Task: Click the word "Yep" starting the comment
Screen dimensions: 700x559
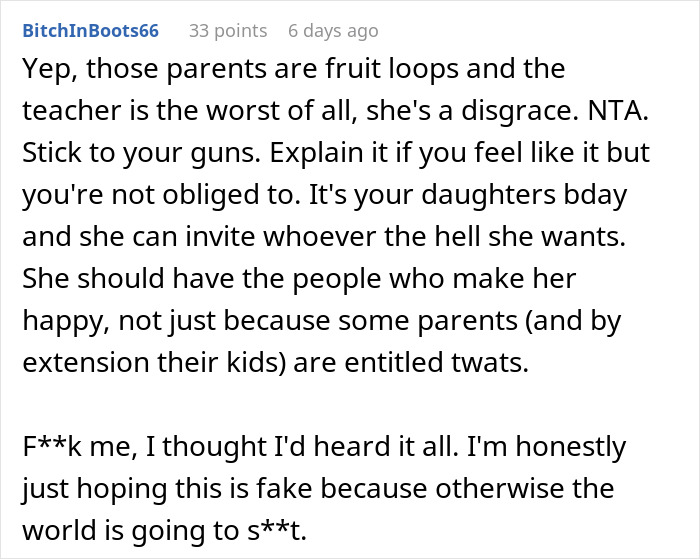Action: [x=42, y=70]
